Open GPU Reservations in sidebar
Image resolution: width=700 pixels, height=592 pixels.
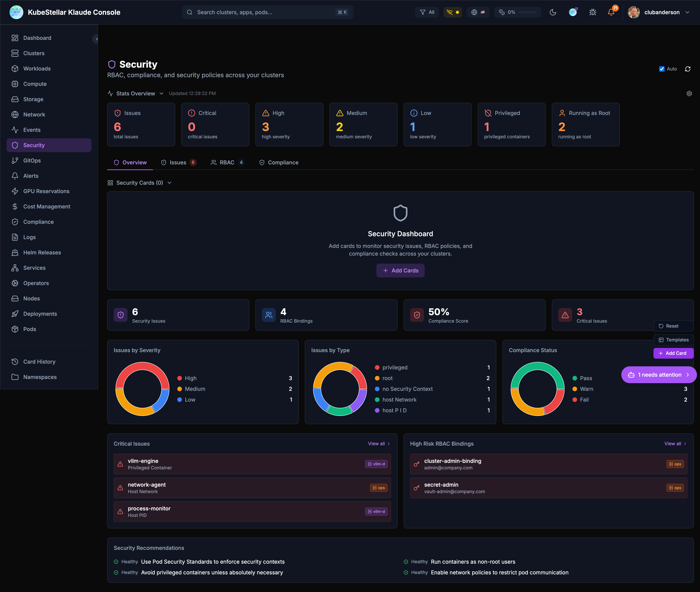[x=46, y=191]
